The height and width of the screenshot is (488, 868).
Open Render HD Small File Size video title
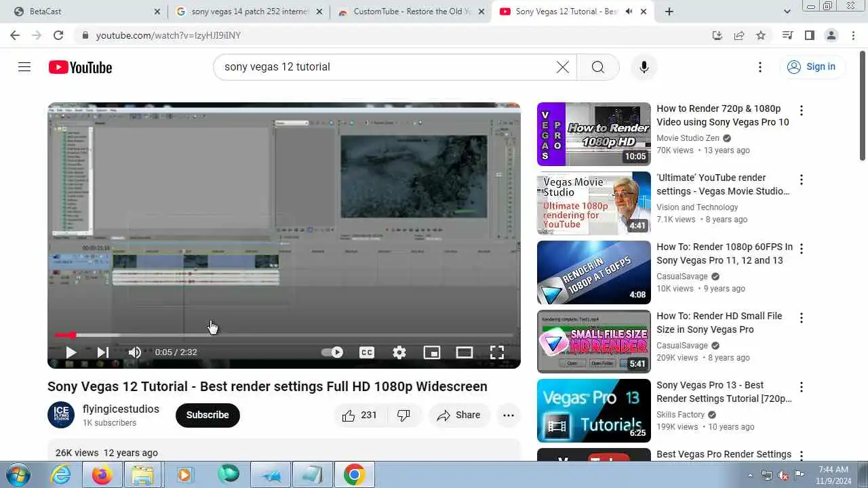(719, 323)
